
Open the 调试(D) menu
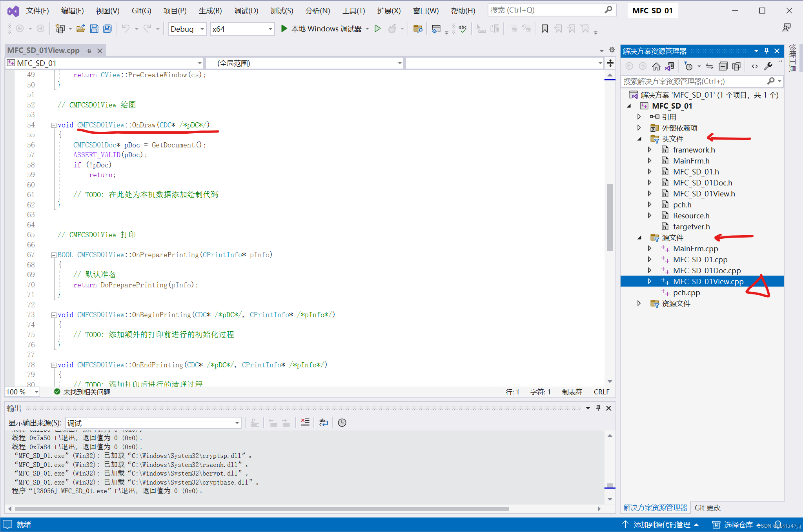(x=246, y=11)
